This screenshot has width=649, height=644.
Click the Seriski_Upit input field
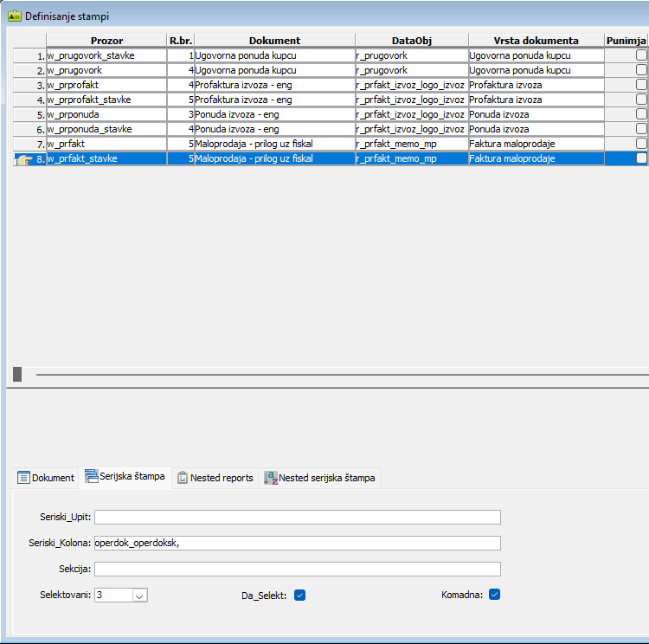[x=298, y=517]
